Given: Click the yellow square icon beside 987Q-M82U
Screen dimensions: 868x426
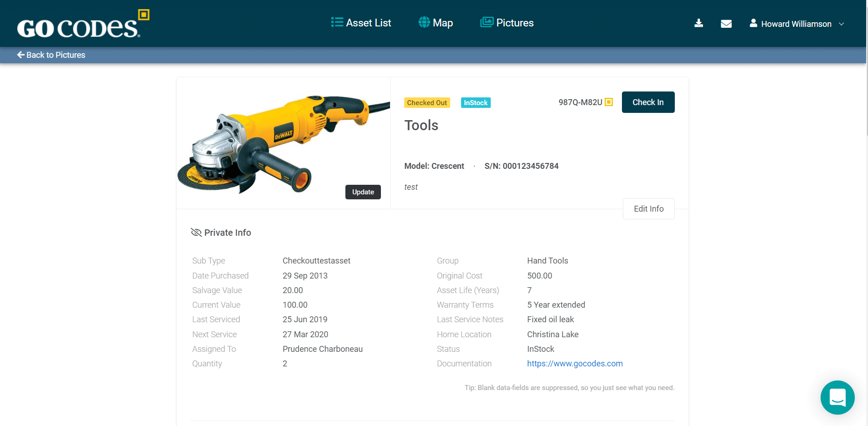Looking at the screenshot, I should click(609, 102).
